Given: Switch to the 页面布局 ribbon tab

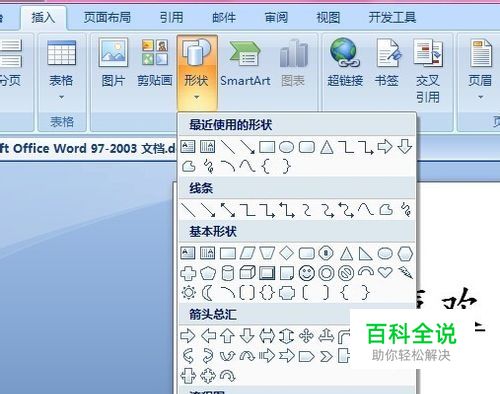Looking at the screenshot, I should (x=107, y=17).
